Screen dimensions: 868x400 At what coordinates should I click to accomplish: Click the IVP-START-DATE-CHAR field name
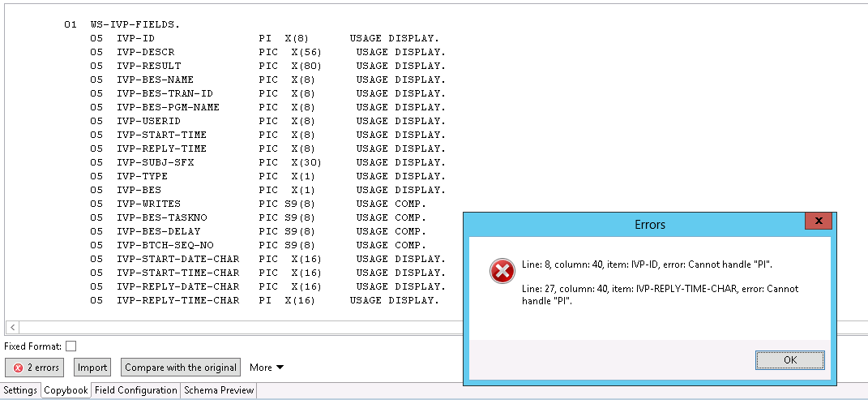tap(177, 260)
